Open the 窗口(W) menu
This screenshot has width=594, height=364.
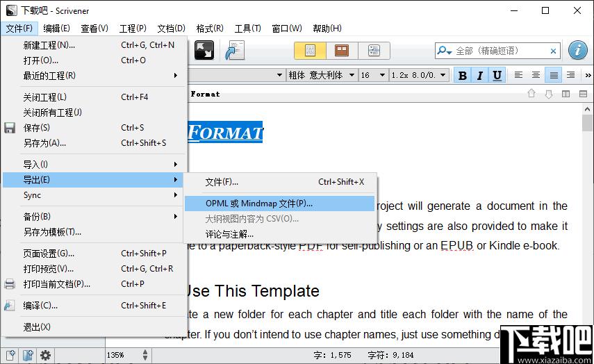pyautogui.click(x=287, y=28)
